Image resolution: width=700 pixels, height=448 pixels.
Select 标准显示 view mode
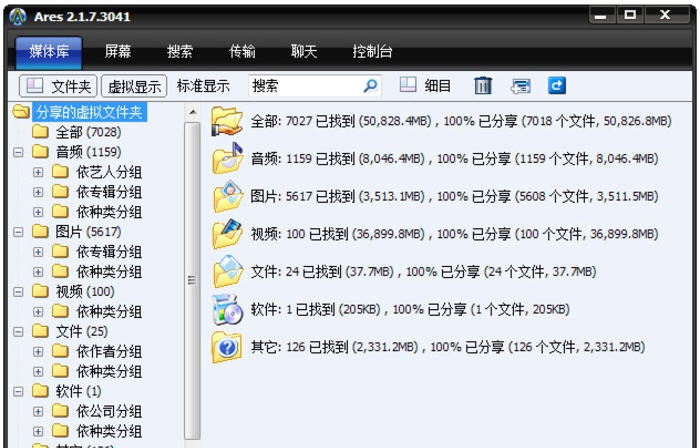coord(203,86)
